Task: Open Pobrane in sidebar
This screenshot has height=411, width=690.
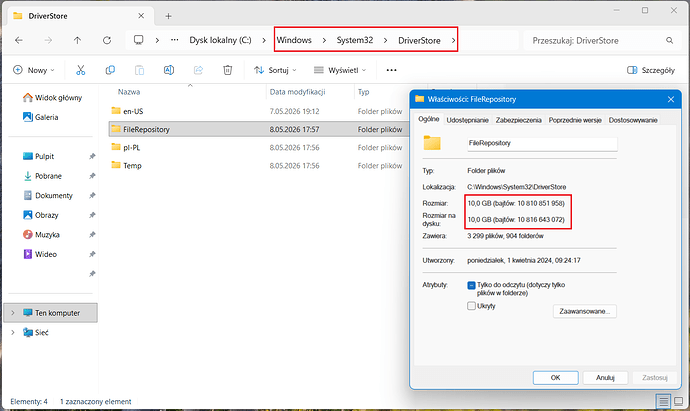Action: 42,176
